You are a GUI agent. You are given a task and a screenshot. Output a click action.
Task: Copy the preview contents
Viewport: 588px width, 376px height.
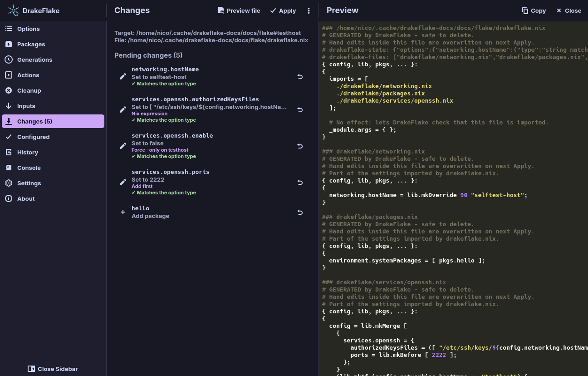(534, 10)
